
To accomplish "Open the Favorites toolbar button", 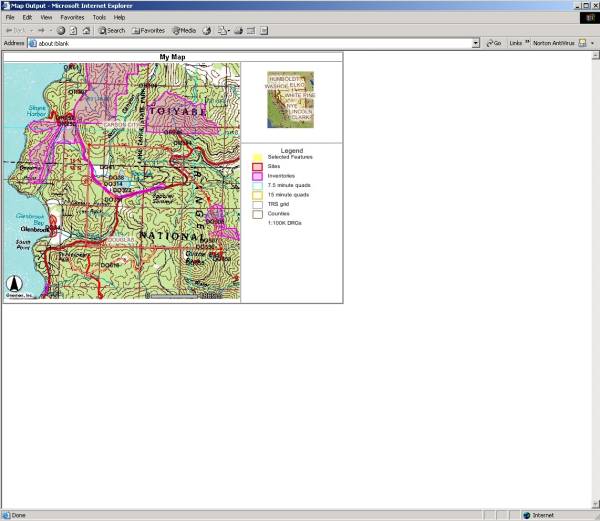I will [148, 30].
